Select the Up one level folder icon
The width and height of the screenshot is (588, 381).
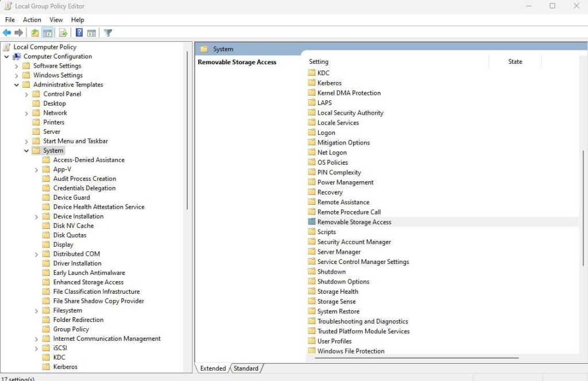[35, 33]
